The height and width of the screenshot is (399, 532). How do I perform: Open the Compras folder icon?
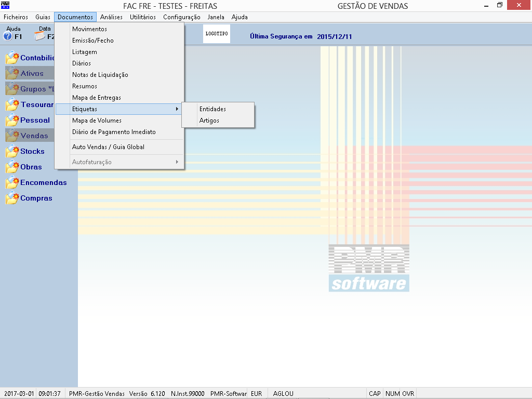[x=12, y=198]
